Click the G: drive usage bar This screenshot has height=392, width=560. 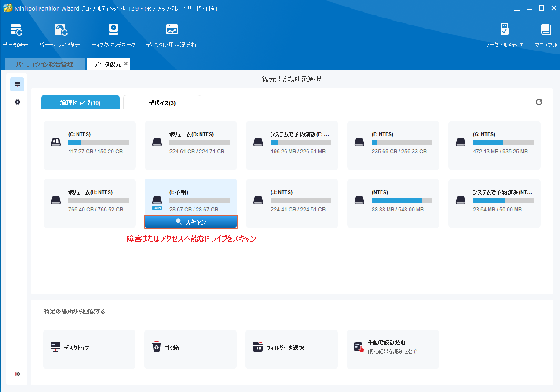click(x=503, y=143)
